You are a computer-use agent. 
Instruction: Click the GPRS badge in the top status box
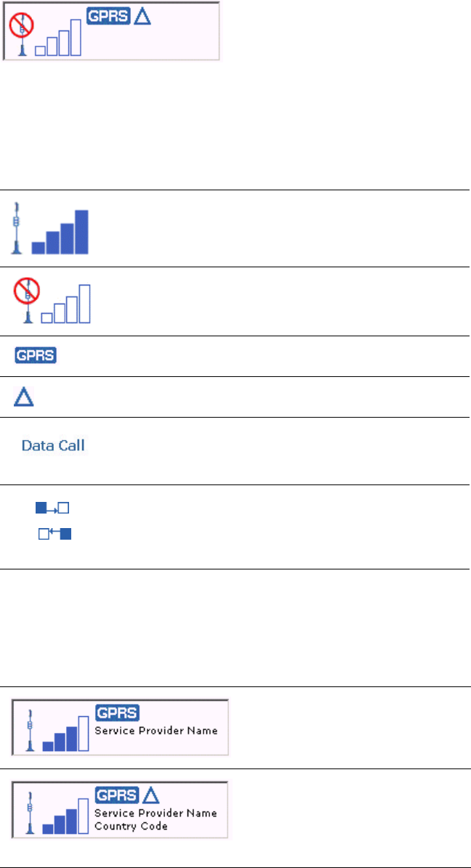[108, 17]
